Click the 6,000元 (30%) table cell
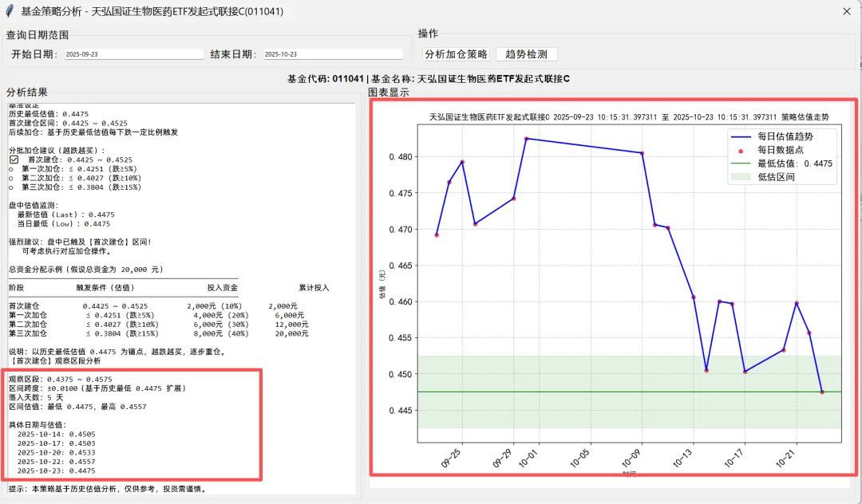The height and width of the screenshot is (504, 862). point(221,325)
